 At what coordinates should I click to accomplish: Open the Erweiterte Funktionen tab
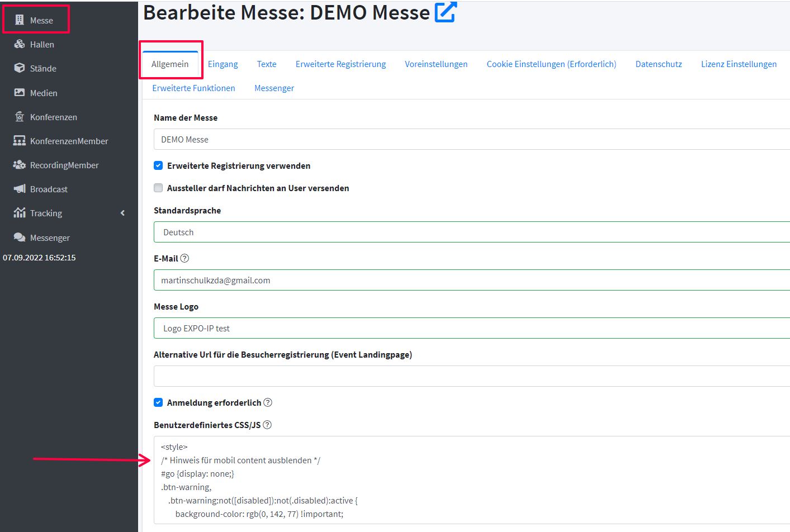[x=193, y=88]
